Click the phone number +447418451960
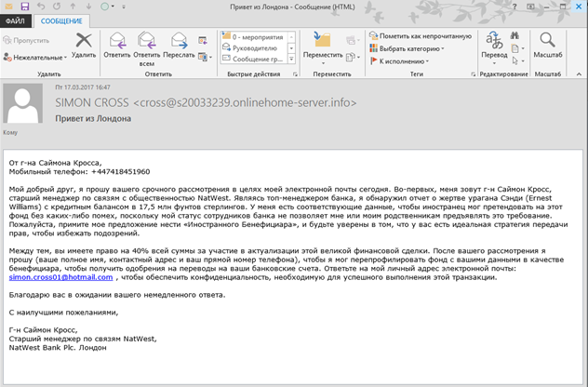The height and width of the screenshot is (387, 588). pyautogui.click(x=120, y=172)
